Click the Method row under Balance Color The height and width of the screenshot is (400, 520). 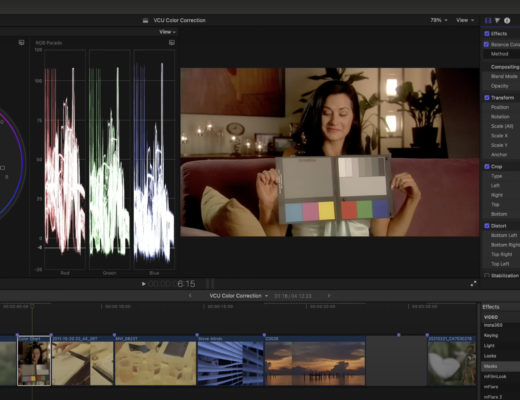(501, 54)
